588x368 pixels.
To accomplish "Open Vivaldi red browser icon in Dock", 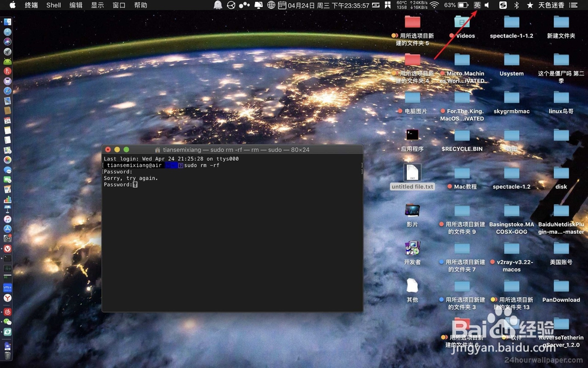I will pos(8,248).
